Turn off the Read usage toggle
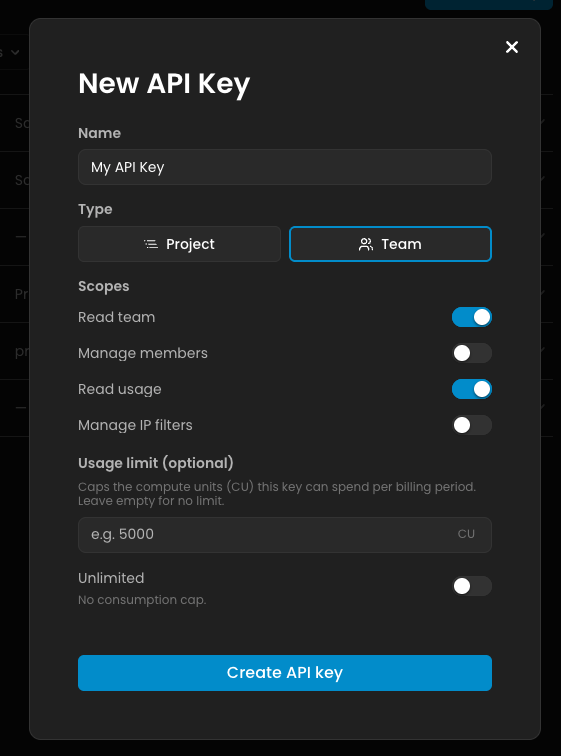Screen dimensions: 561x756 472,389
